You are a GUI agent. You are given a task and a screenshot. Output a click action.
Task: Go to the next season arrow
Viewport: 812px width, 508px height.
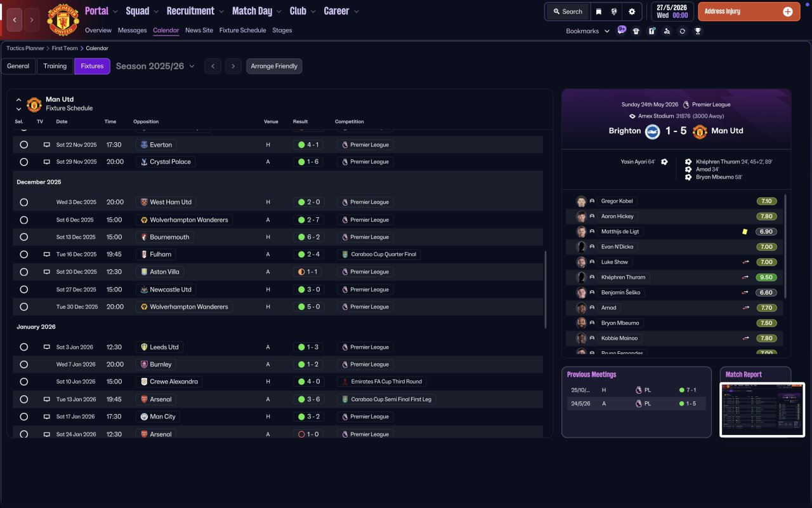point(233,66)
